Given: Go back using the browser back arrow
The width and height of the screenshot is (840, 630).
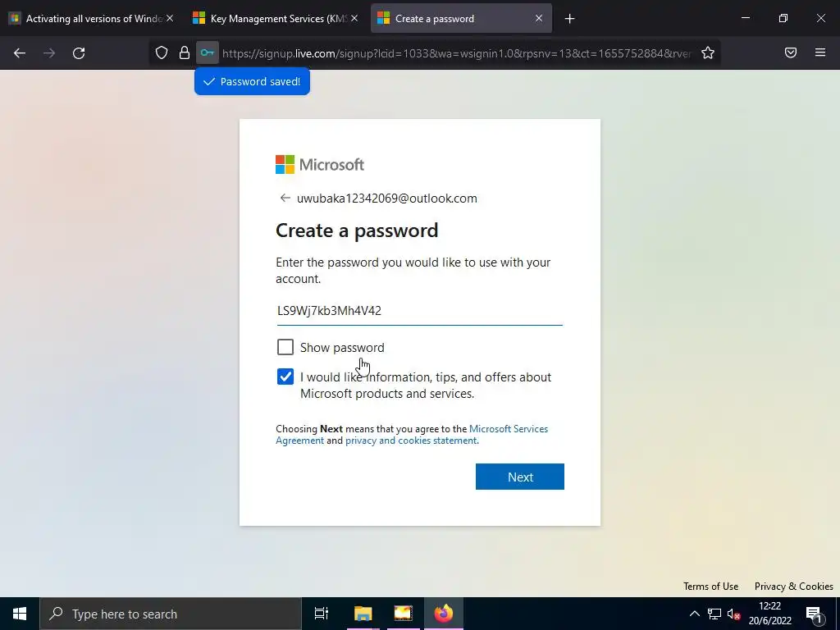Looking at the screenshot, I should point(20,53).
